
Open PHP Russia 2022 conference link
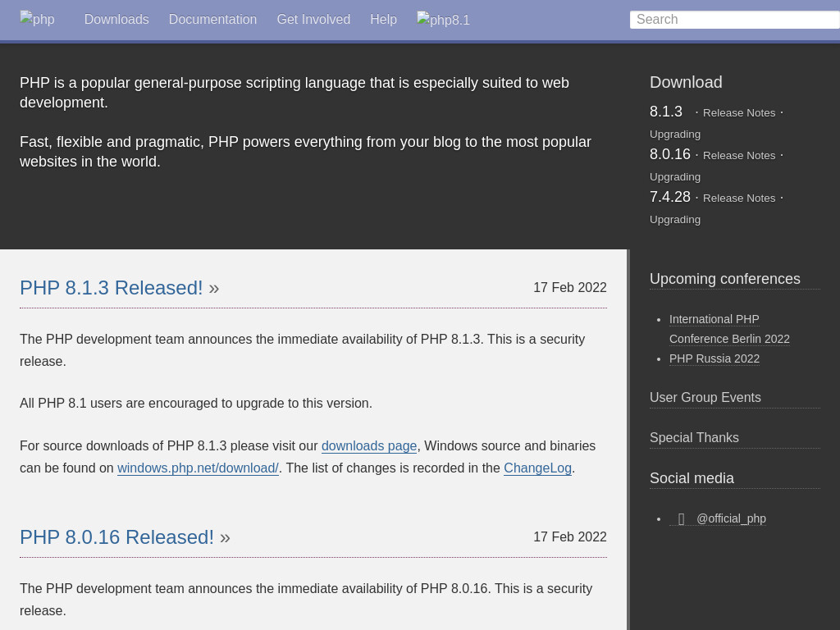tap(714, 359)
